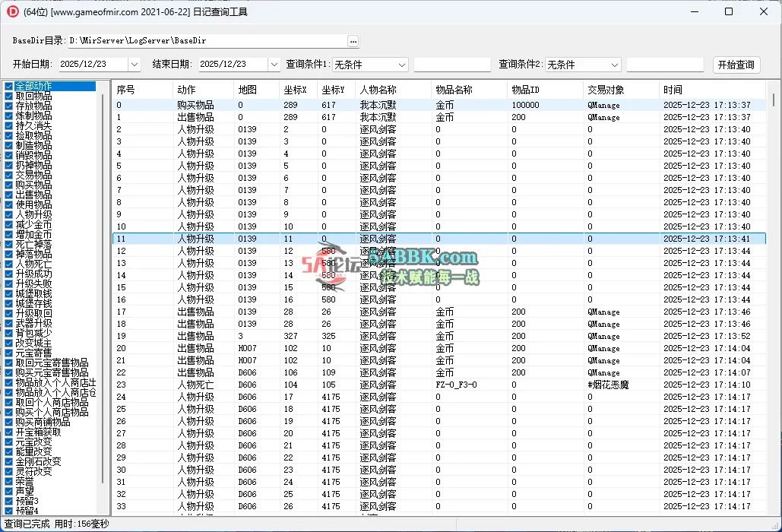The height and width of the screenshot is (532, 782).
Task: Expand the 查询条件1 condition dropdown
Action: (402, 65)
